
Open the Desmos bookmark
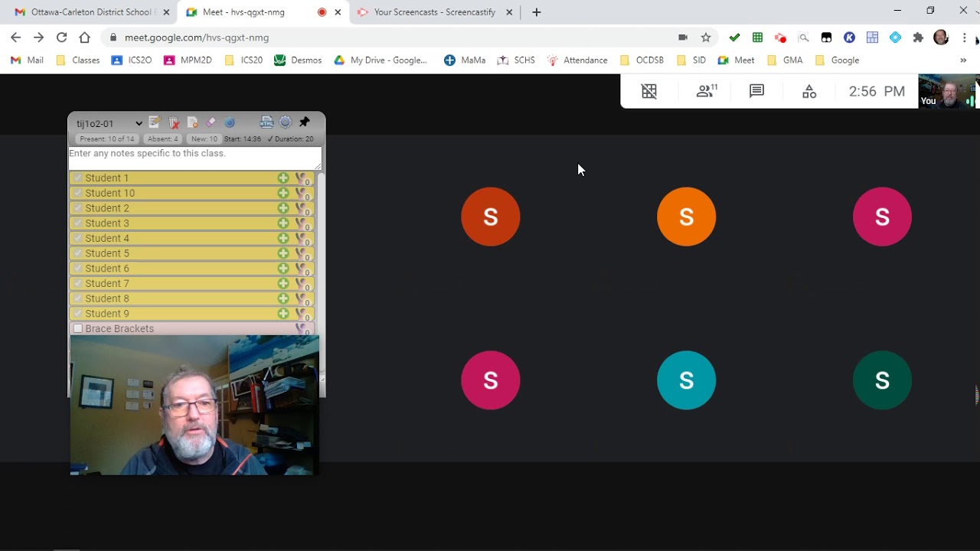pos(298,60)
